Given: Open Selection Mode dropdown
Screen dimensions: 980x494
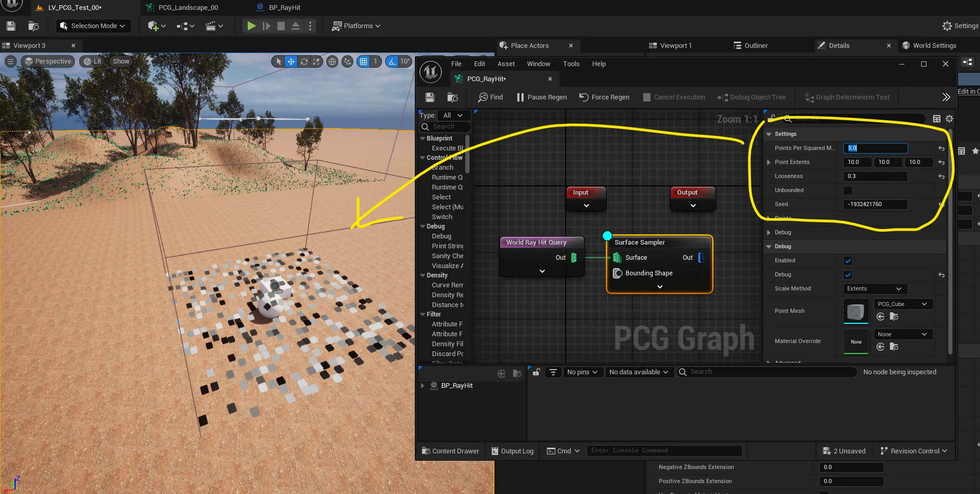Looking at the screenshot, I should [93, 26].
